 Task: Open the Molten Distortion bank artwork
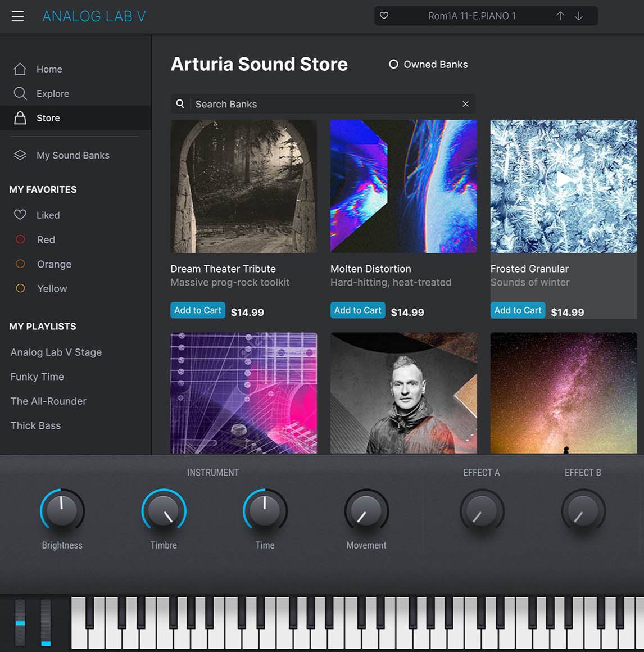[403, 186]
